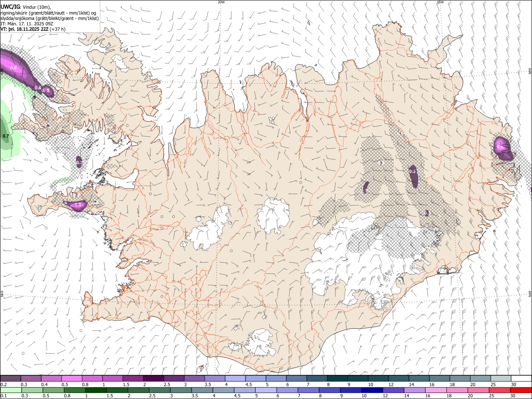Click white top-row swatch labeled 30
The image size is (532, 399).
pyautogui.click(x=521, y=379)
